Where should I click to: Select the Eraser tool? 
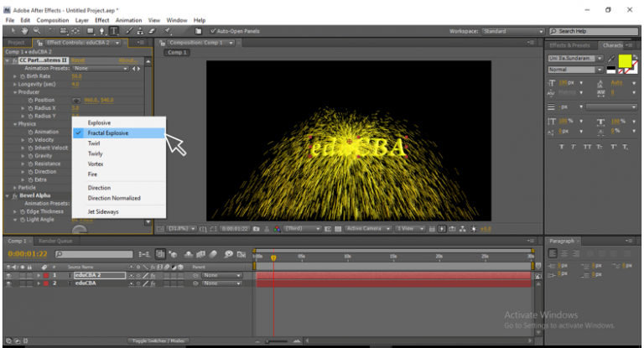point(152,31)
